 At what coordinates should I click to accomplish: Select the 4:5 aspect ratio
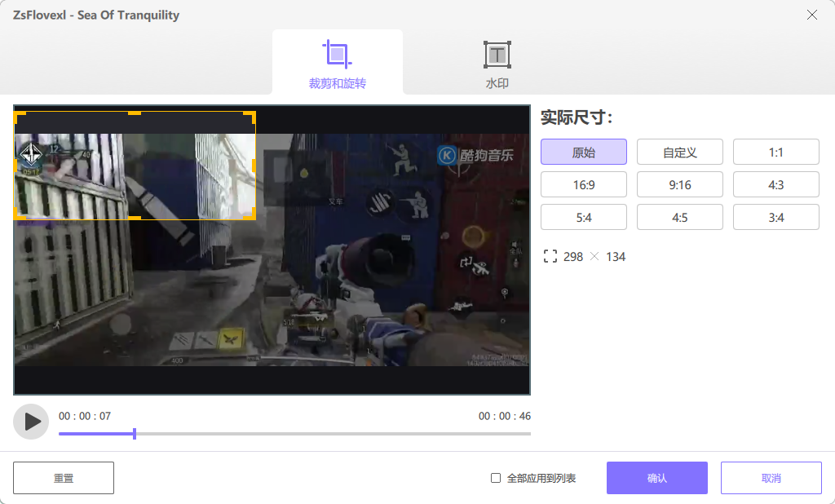pyautogui.click(x=680, y=217)
